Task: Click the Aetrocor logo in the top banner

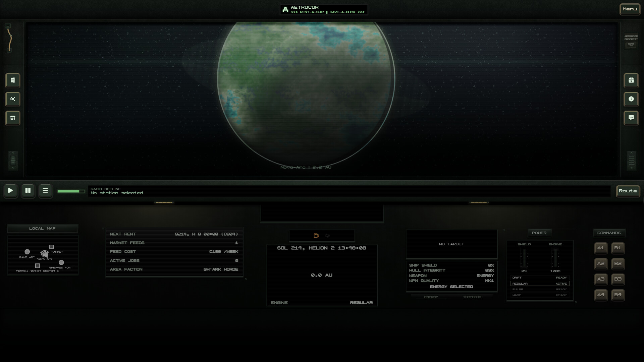Action: tap(285, 10)
